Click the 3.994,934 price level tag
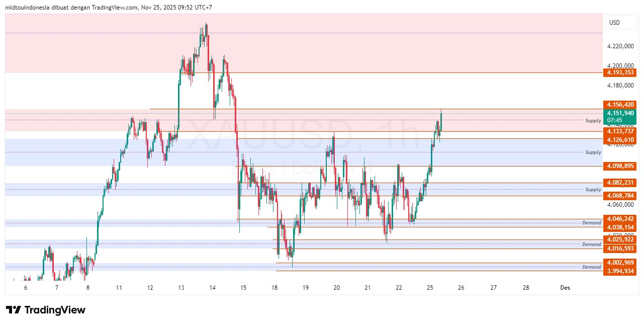The image size is (644, 325). coord(620,270)
